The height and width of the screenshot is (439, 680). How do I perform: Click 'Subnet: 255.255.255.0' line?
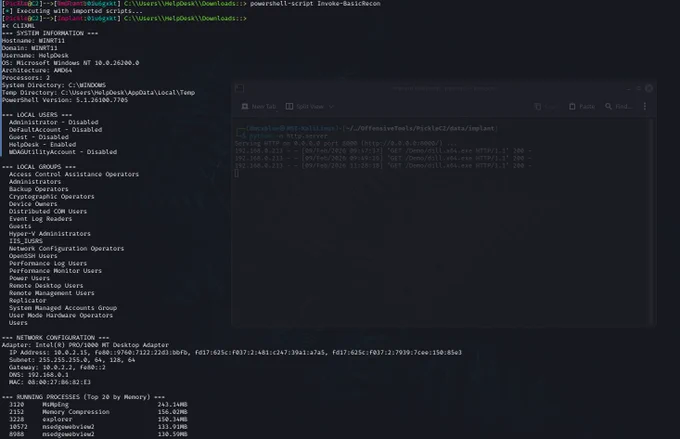[72, 360]
